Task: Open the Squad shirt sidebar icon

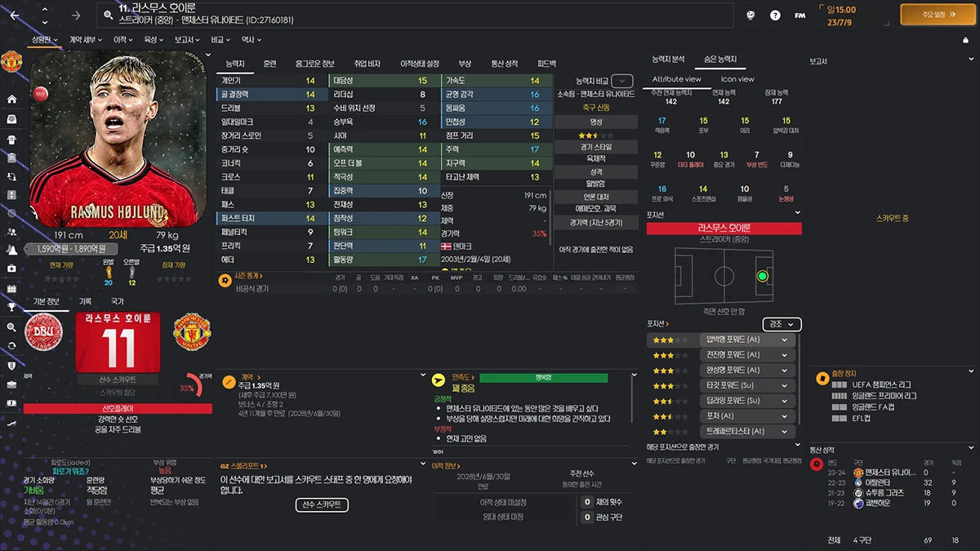Action: [x=11, y=138]
